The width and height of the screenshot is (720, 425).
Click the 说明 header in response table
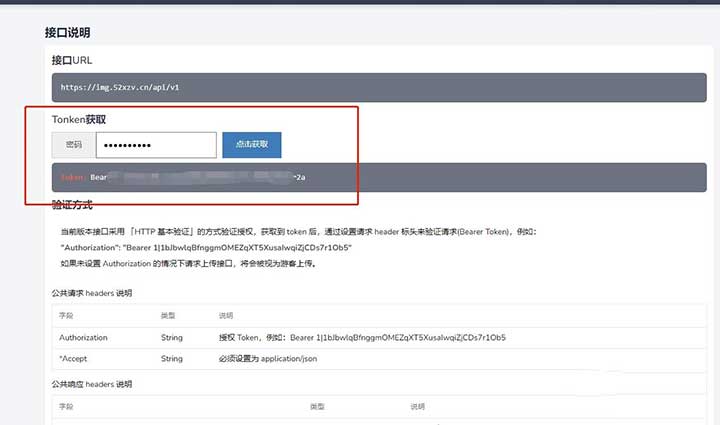point(417,406)
